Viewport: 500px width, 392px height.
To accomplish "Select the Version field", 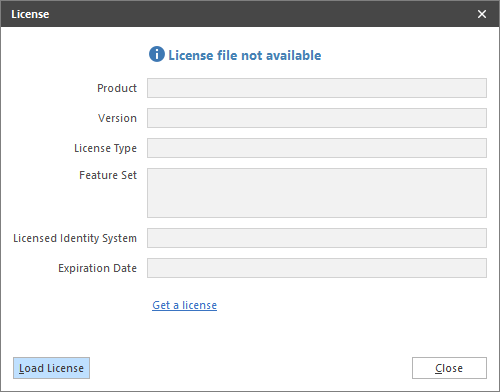I will (x=317, y=118).
